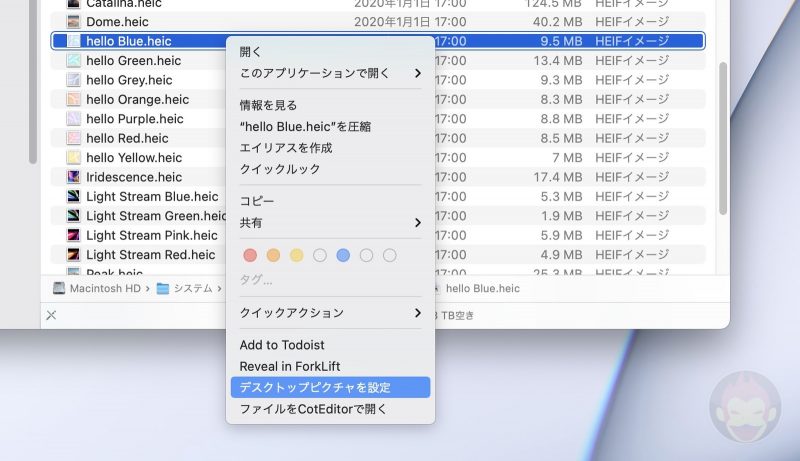This screenshot has height=461, width=800.
Task: Select the Light Stream Red.heic row
Action: tap(378, 254)
